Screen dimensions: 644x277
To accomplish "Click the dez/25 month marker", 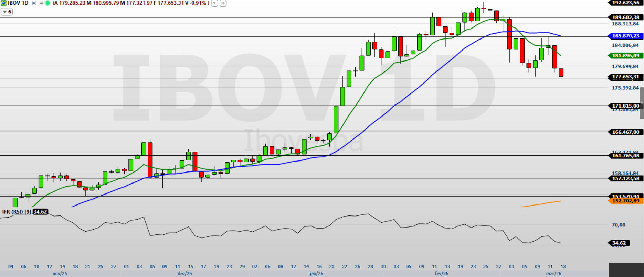I will (185, 274).
